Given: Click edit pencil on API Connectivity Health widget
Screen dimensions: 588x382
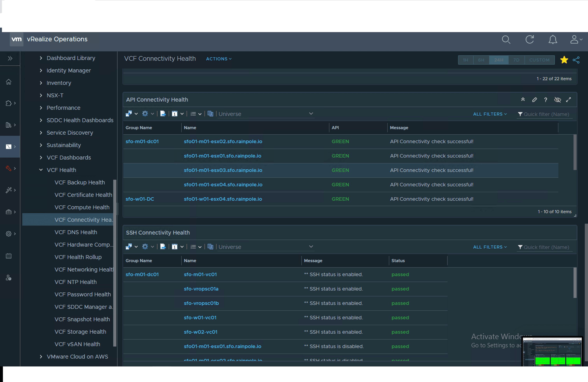Looking at the screenshot, I should coord(534,100).
